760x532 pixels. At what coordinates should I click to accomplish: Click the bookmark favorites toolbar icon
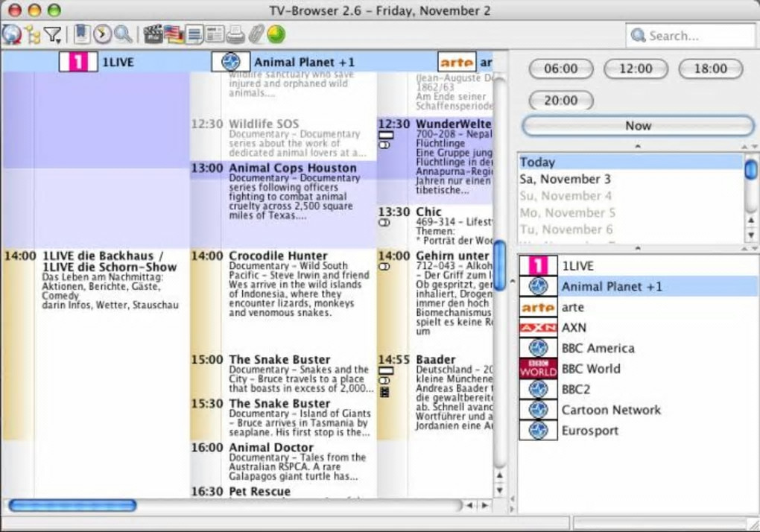82,34
